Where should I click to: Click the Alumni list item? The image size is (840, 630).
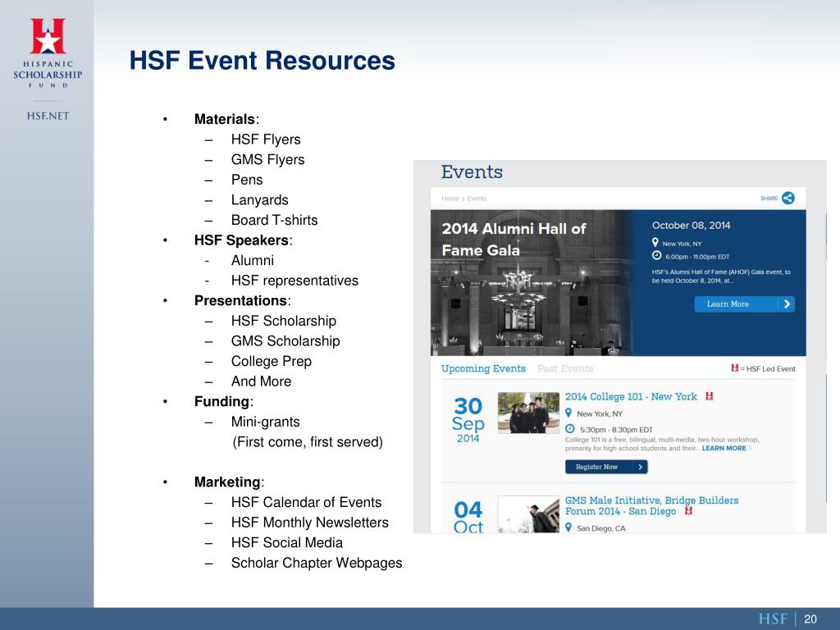tap(253, 260)
